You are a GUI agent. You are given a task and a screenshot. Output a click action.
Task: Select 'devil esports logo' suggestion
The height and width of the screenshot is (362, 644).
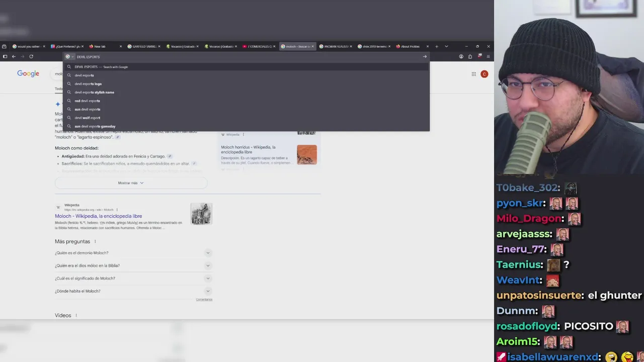pos(247,84)
